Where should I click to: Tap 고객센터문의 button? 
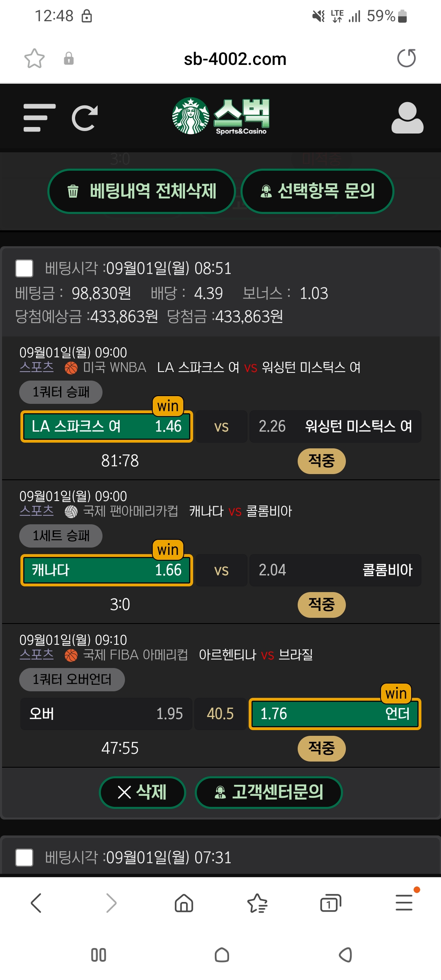click(x=268, y=792)
